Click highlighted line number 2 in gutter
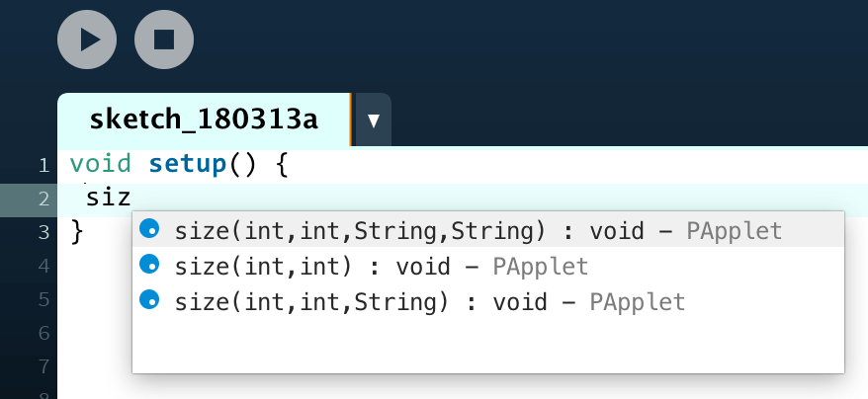868x399 pixels. 43,199
